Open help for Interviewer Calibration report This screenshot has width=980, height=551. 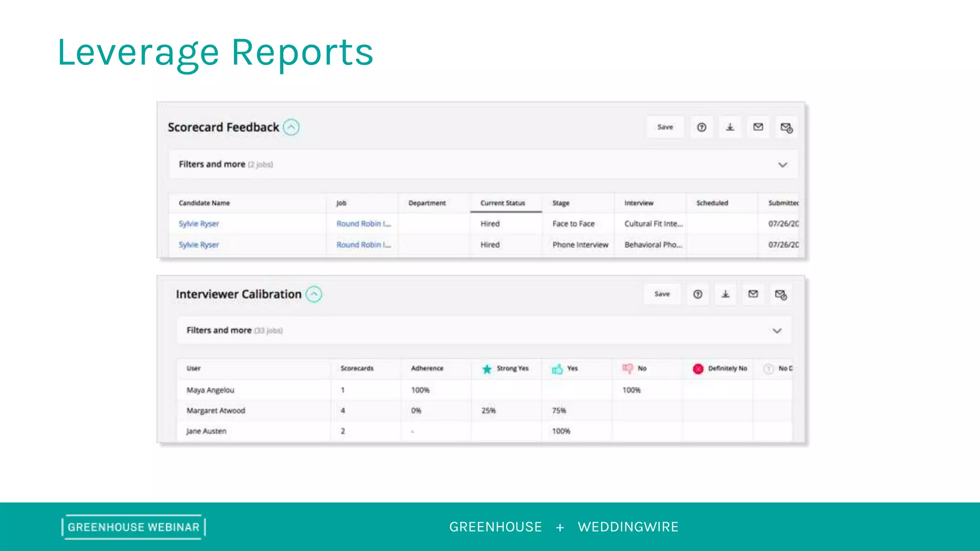[698, 294]
